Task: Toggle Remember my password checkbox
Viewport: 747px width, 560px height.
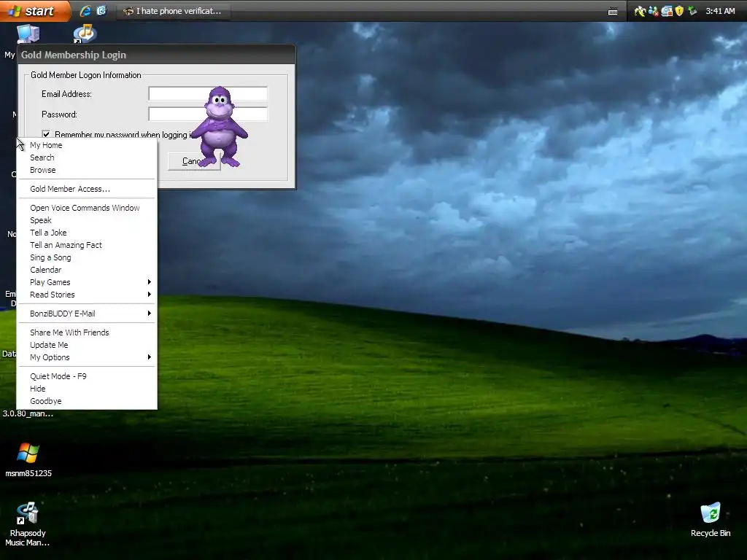Action: tap(46, 134)
